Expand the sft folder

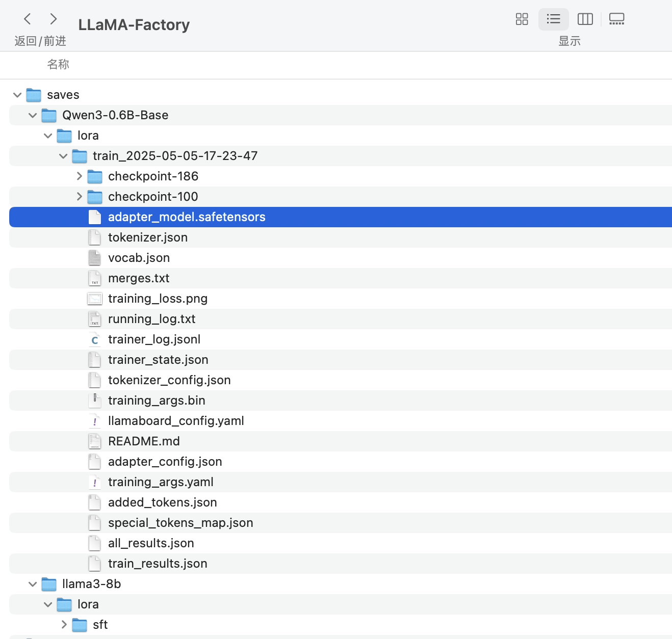[x=64, y=625]
